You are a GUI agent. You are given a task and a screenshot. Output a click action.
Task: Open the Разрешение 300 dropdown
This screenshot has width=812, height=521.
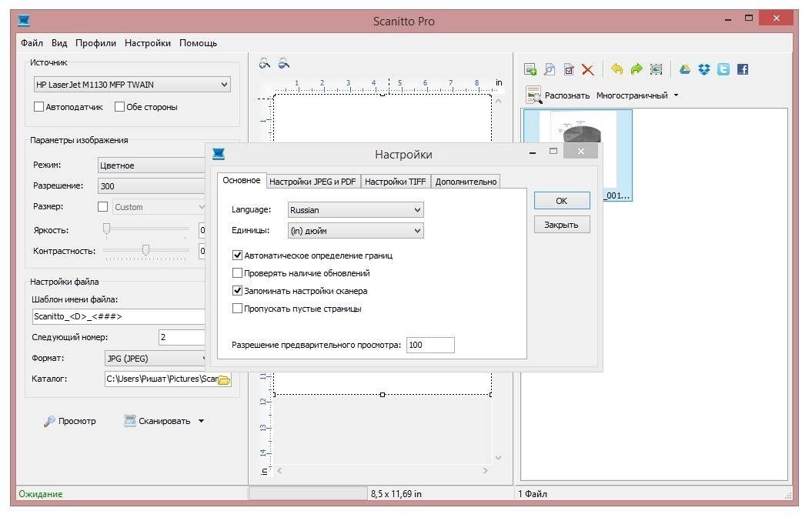pyautogui.click(x=152, y=186)
